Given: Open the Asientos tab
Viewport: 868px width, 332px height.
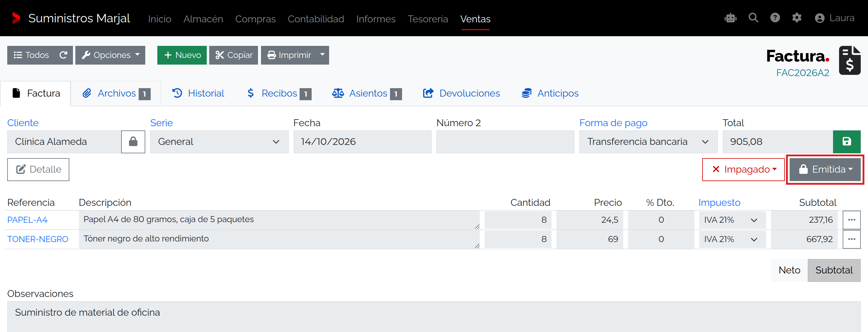Looking at the screenshot, I should [x=366, y=94].
